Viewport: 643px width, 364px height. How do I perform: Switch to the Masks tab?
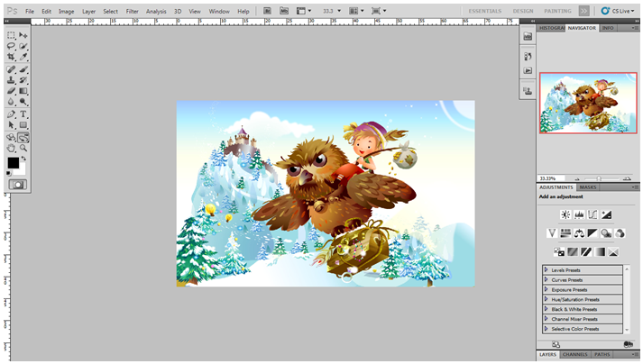588,187
